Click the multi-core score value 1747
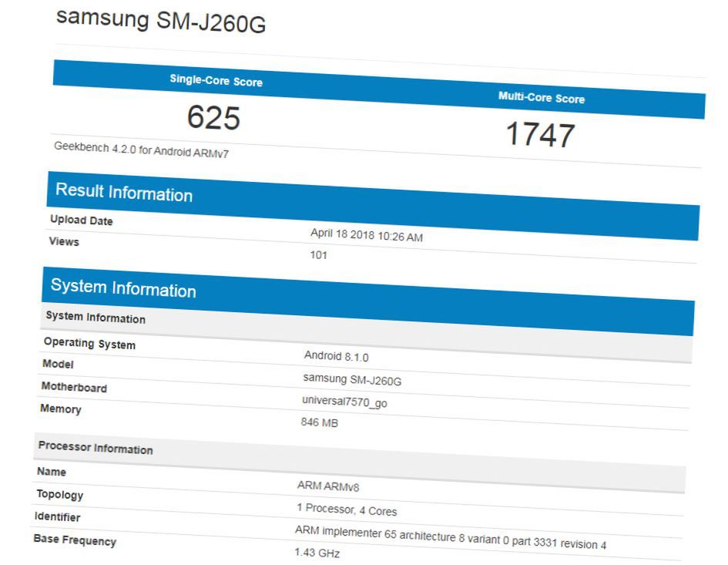 pyautogui.click(x=544, y=136)
